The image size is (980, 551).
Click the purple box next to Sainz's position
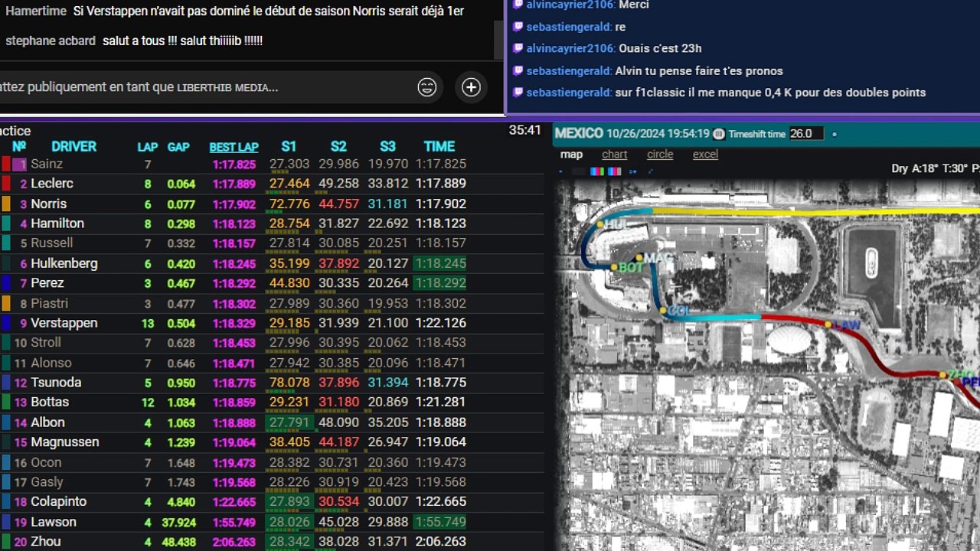click(x=20, y=164)
